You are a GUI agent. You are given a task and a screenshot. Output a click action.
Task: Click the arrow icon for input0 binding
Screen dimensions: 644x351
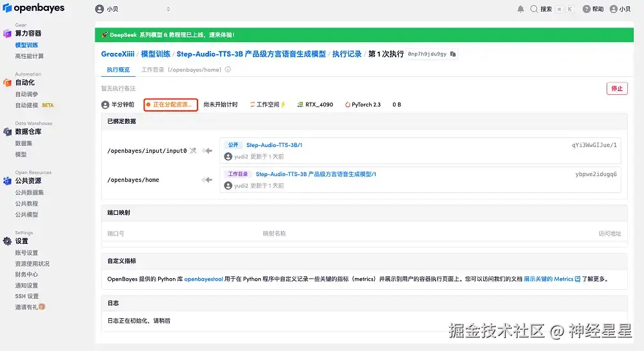coord(207,151)
